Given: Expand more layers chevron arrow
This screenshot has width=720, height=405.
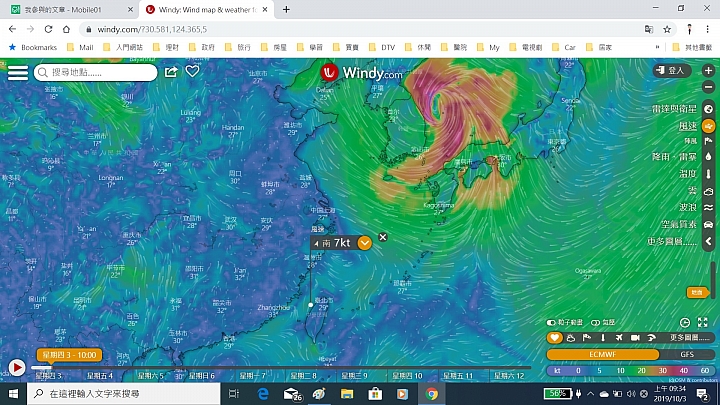Looking at the screenshot, I should click(x=709, y=242).
